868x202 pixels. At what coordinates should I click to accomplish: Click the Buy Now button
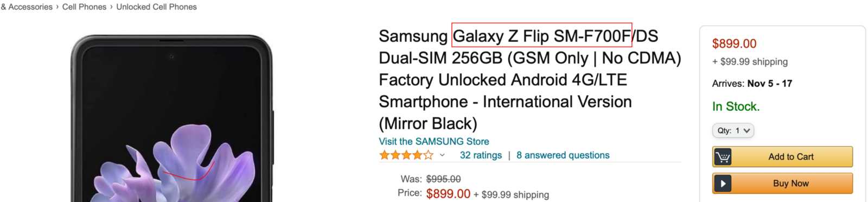click(782, 184)
